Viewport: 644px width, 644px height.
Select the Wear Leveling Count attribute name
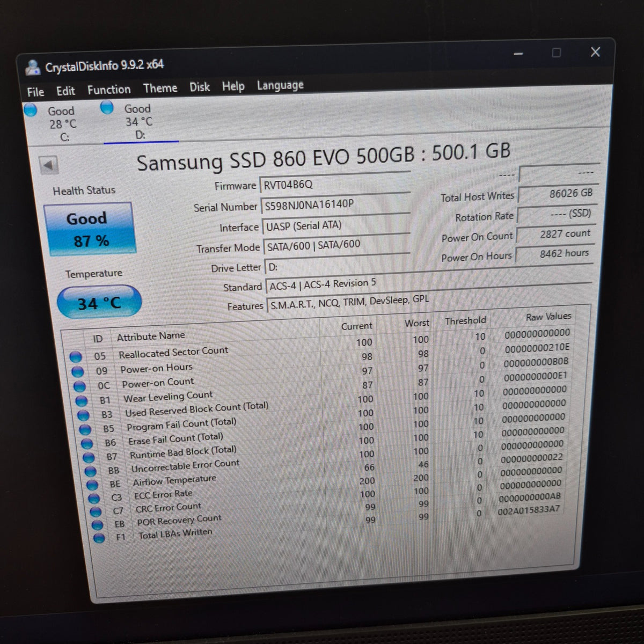coord(168,397)
